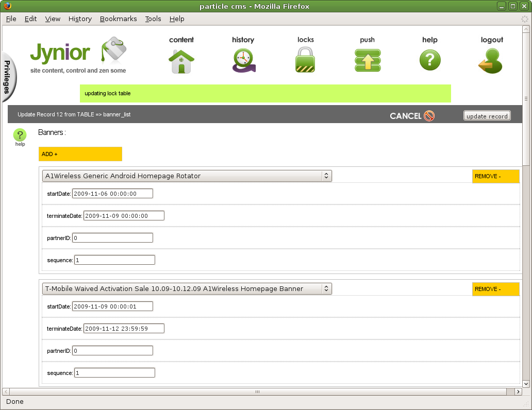Remove the A1Wireless Generic Android banner entry
This screenshot has width=532, height=410.
[x=495, y=176]
